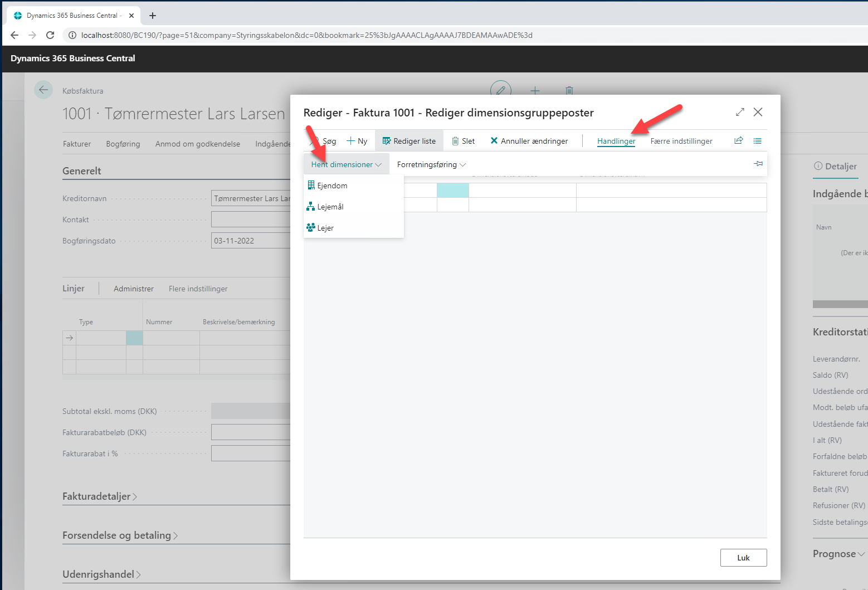Click the Type column header
868x590 pixels.
coord(86,322)
